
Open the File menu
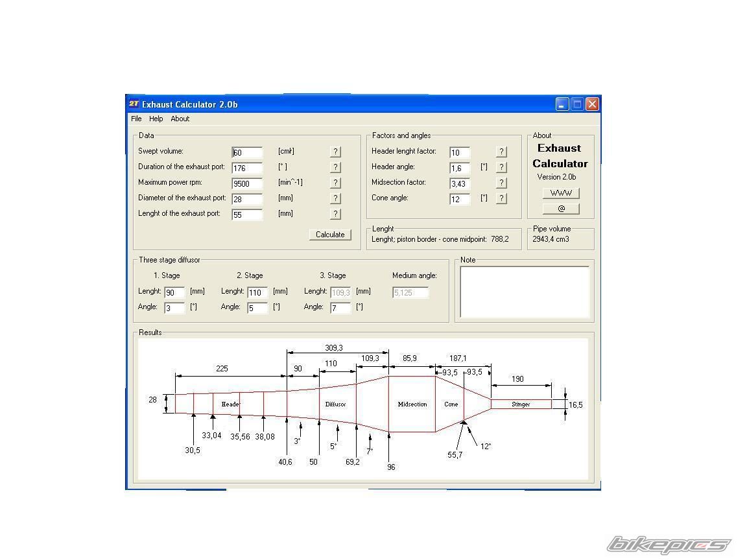click(x=136, y=119)
